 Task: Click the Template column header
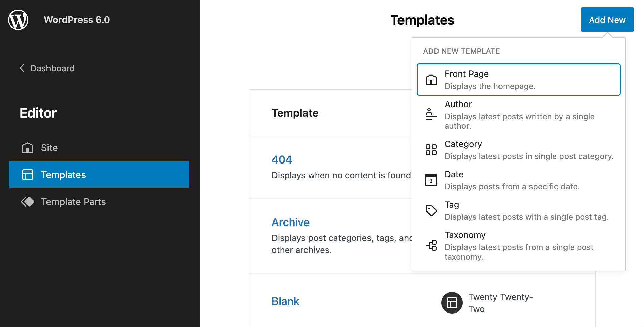295,113
